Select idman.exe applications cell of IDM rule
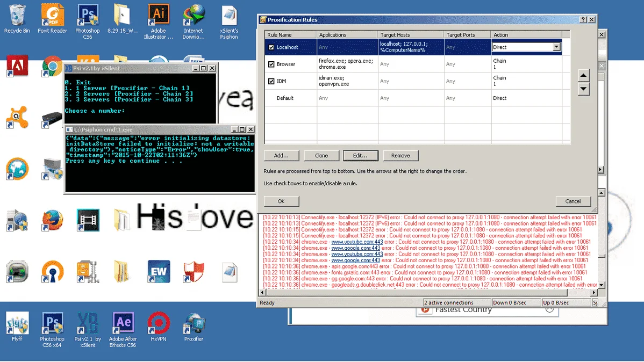This screenshot has height=362, width=644. coord(347,81)
